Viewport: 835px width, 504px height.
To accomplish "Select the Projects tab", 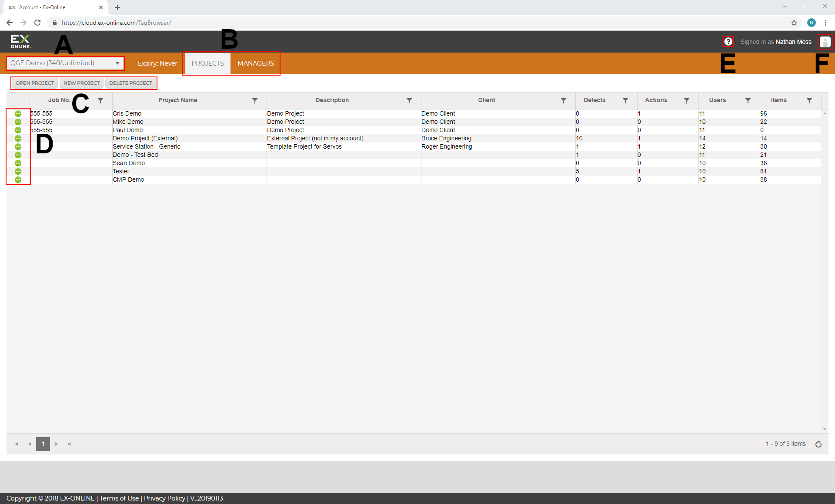I will pos(207,63).
